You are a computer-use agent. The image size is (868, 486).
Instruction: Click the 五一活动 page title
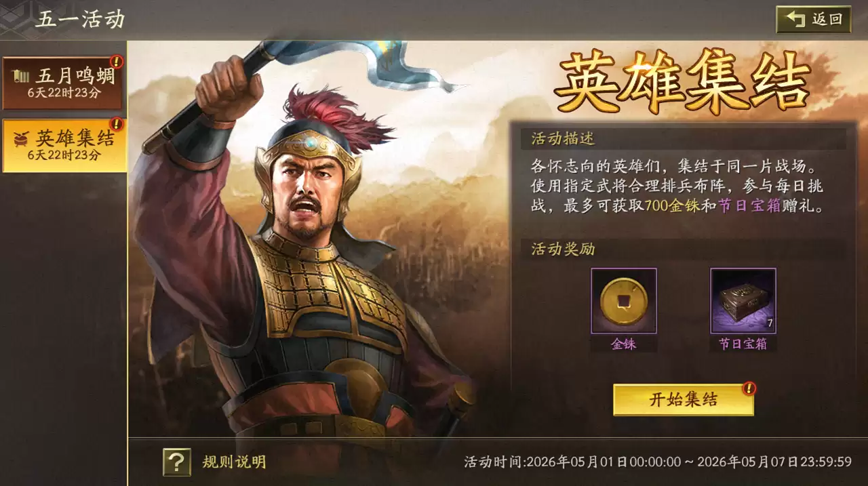80,19
